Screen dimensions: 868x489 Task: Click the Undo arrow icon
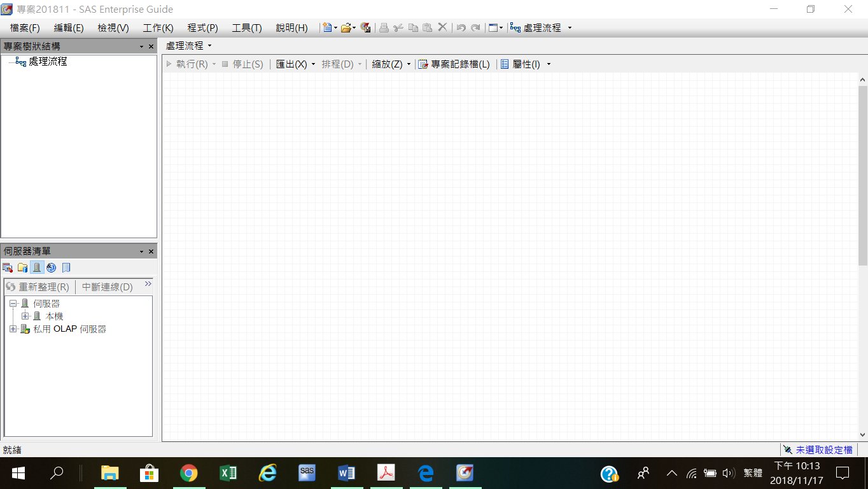[461, 28]
